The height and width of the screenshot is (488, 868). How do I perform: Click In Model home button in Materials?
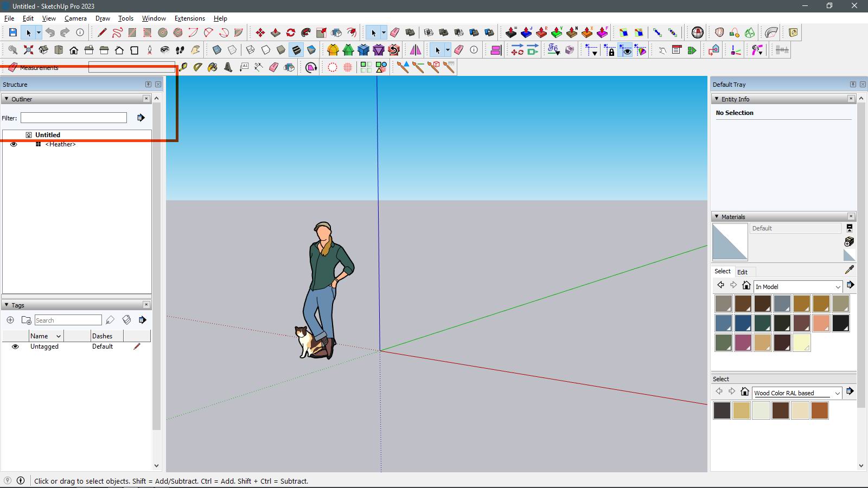(746, 285)
